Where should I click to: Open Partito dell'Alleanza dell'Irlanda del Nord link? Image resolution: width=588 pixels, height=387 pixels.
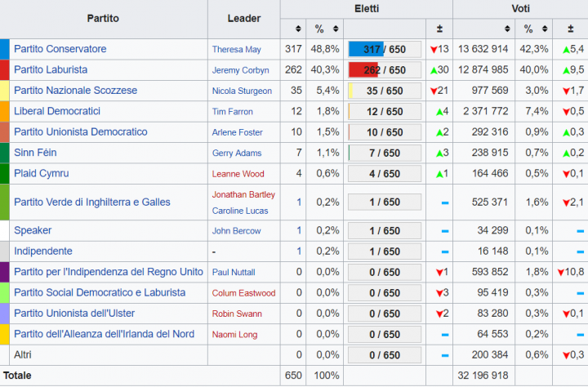click(105, 334)
